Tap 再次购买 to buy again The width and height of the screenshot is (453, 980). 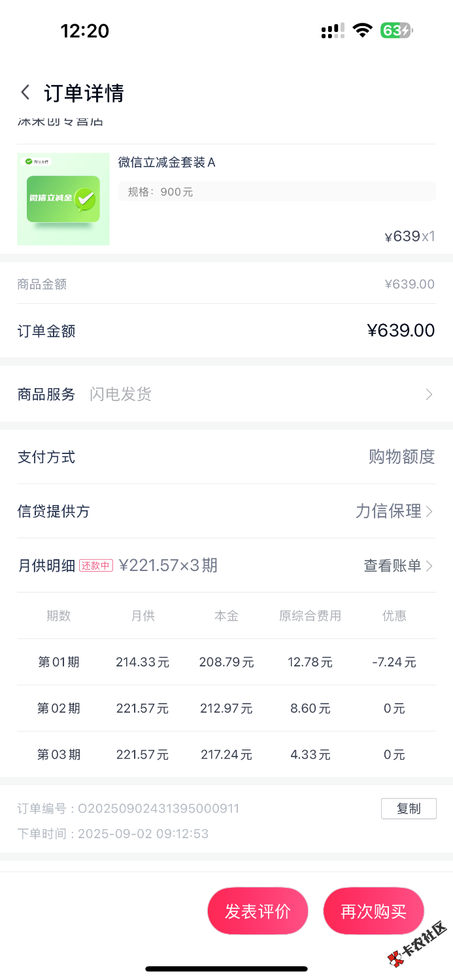374,911
